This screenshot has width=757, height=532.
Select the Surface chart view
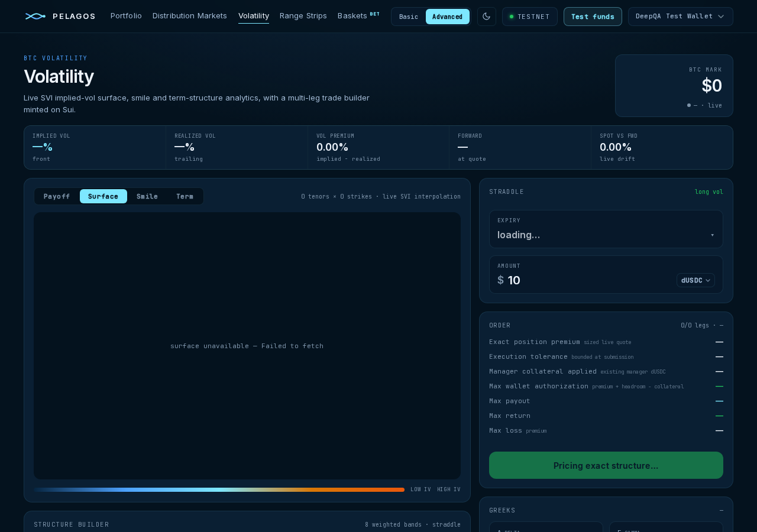103,196
